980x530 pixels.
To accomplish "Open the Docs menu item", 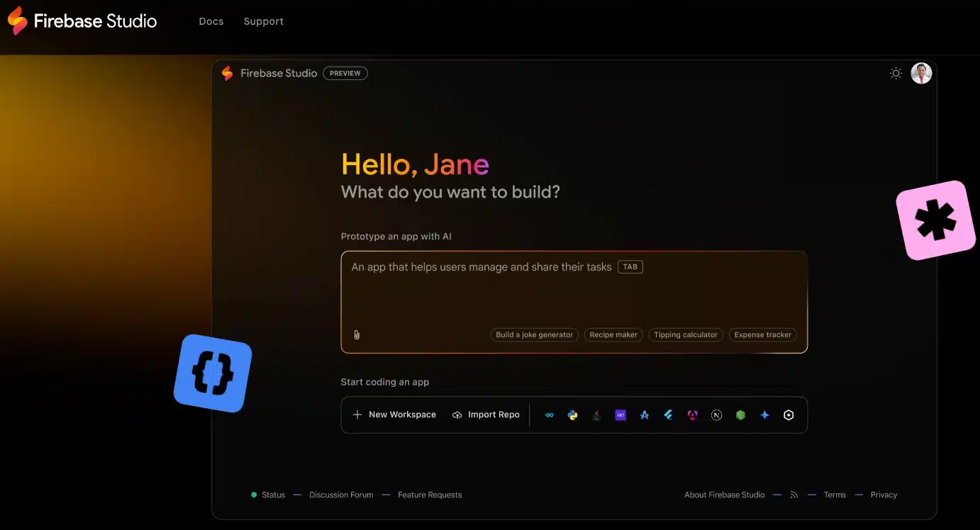I will tap(211, 21).
